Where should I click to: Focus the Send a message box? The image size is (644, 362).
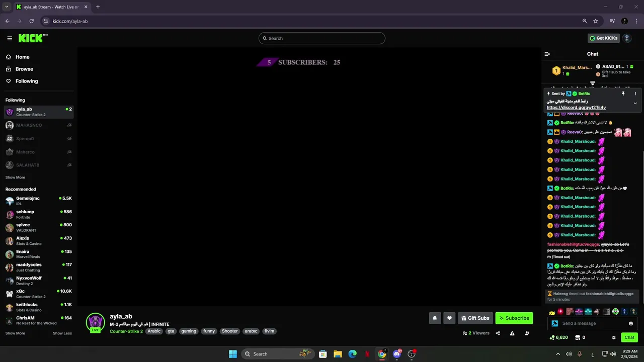click(592, 323)
